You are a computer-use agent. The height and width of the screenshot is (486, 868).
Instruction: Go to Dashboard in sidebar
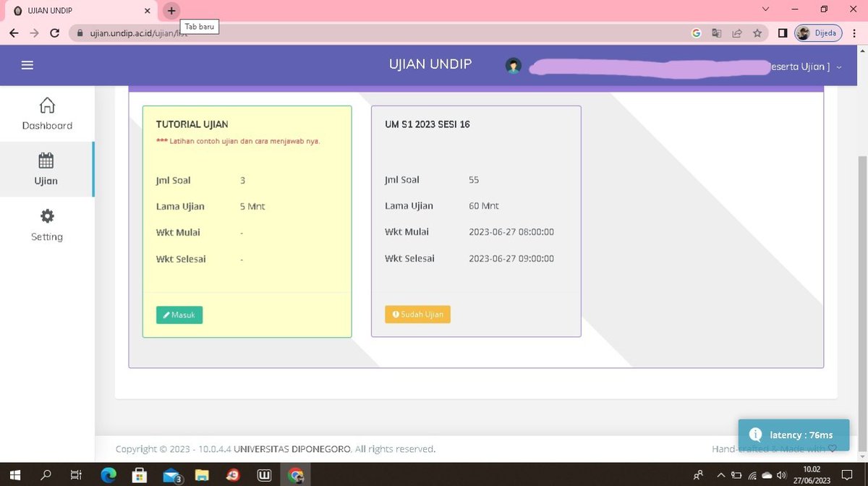point(47,114)
